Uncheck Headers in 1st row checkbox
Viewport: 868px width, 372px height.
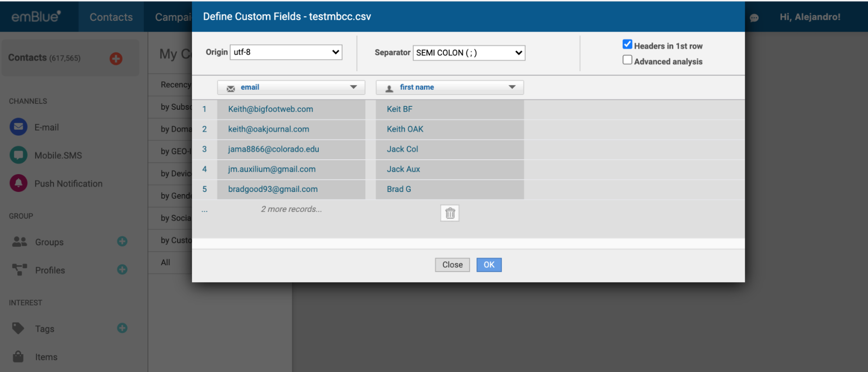coord(627,44)
